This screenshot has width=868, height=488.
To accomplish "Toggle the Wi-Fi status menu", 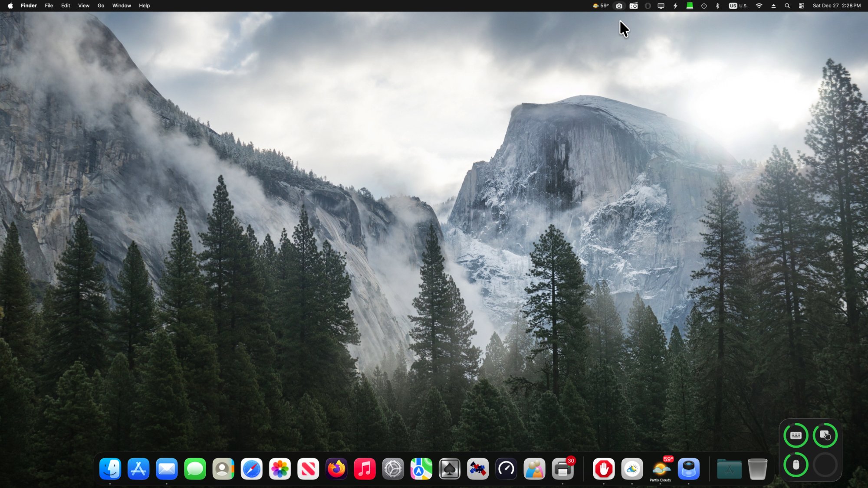I will [x=759, y=6].
